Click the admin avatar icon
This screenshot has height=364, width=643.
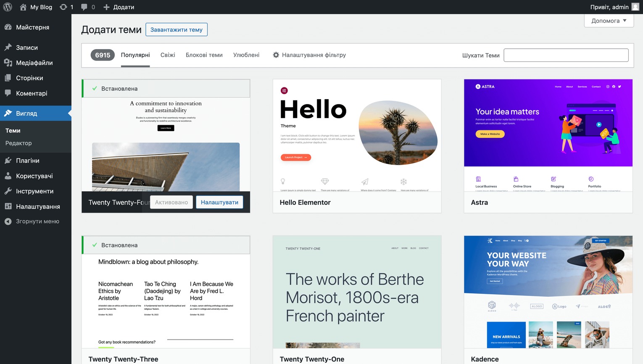[635, 7]
